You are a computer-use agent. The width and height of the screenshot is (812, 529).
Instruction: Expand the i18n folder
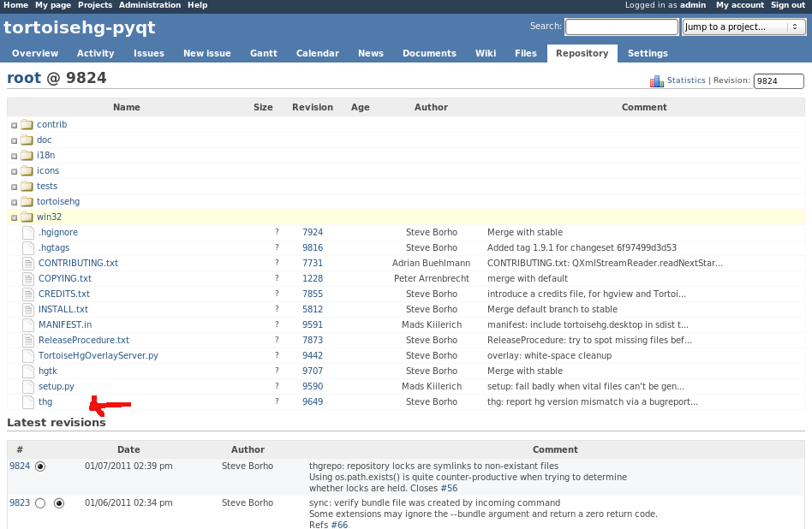(x=14, y=157)
